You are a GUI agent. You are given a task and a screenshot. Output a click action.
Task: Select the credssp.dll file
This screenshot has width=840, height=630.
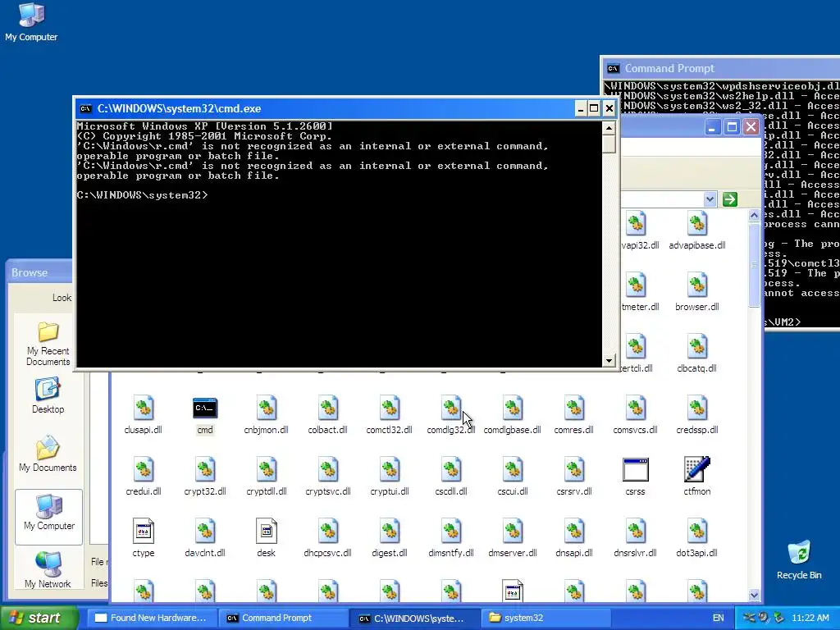tap(697, 416)
